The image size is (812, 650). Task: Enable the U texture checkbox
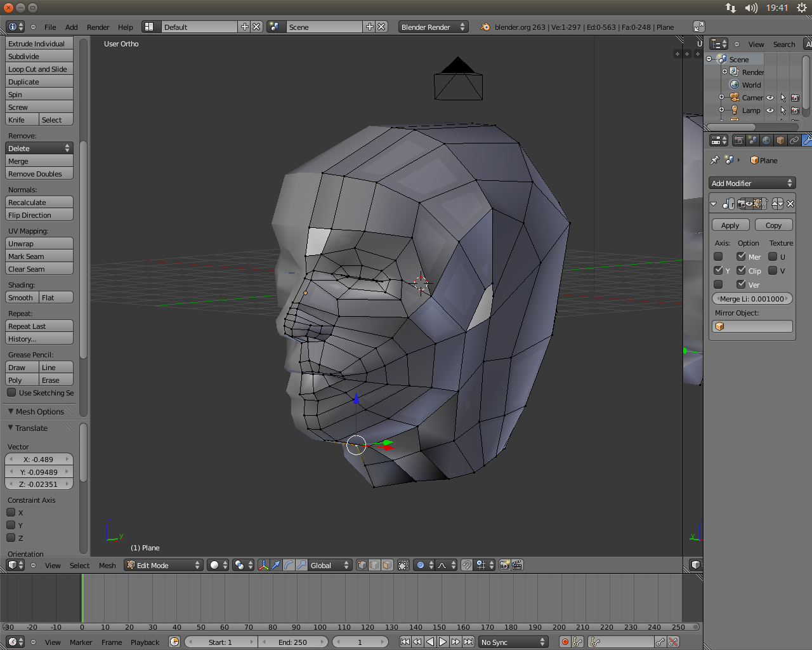[x=773, y=256]
